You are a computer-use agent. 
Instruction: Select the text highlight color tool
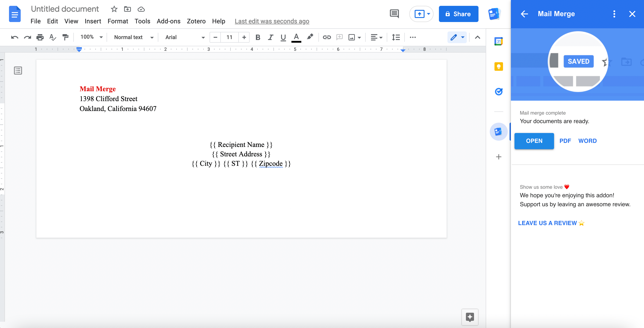(x=310, y=37)
